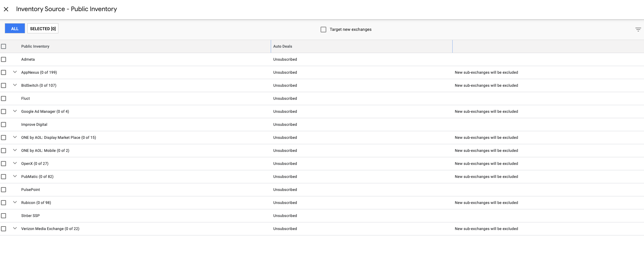Expand the Rubicon chevron
Viewport: 644px width, 271px height.
coord(15,202)
